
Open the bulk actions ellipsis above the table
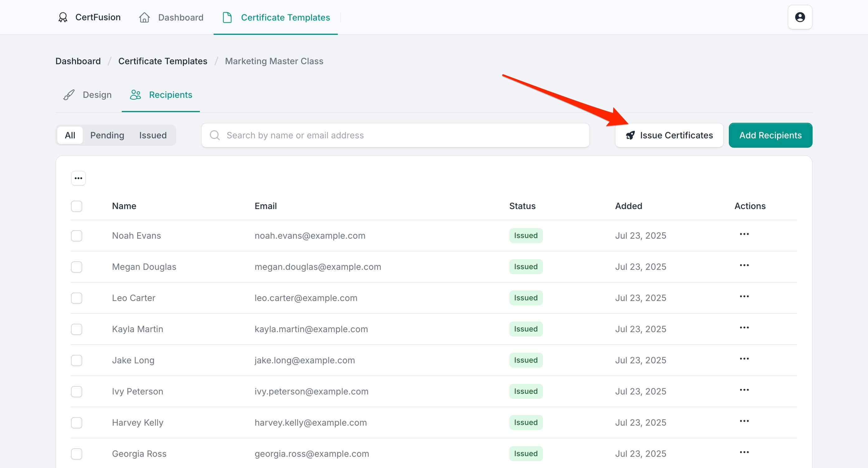pyautogui.click(x=78, y=178)
